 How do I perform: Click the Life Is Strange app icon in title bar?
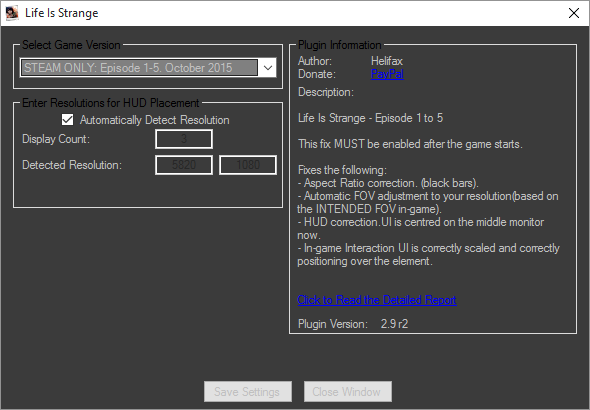(12, 13)
